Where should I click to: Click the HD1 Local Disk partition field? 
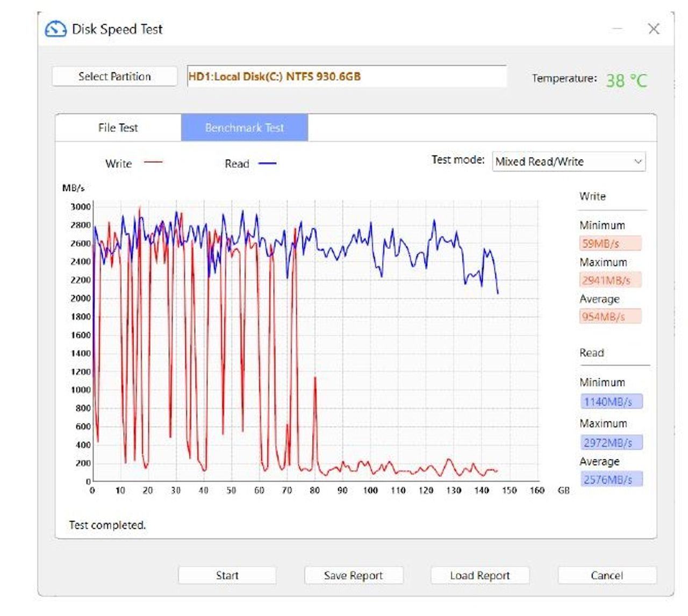click(x=347, y=76)
